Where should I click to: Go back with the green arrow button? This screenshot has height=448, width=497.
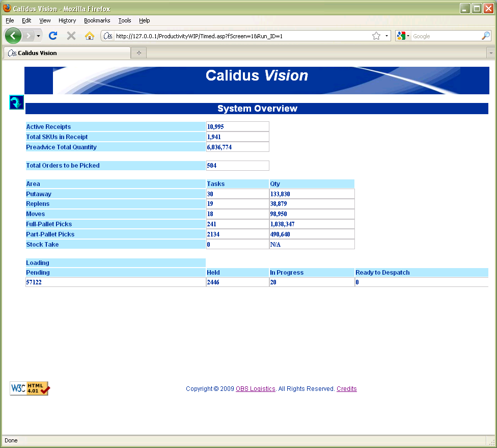[13, 36]
